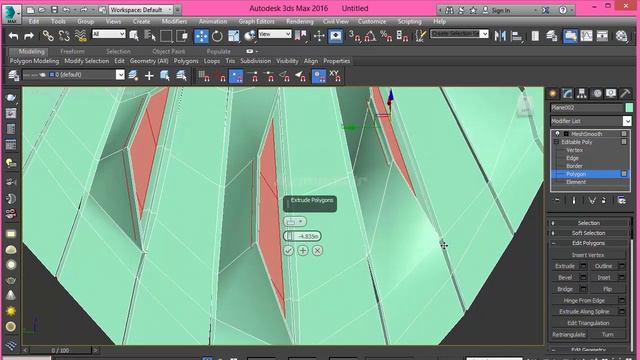The width and height of the screenshot is (640, 360).
Task: Switch to Object Paint ribbon tab
Action: coord(169,51)
